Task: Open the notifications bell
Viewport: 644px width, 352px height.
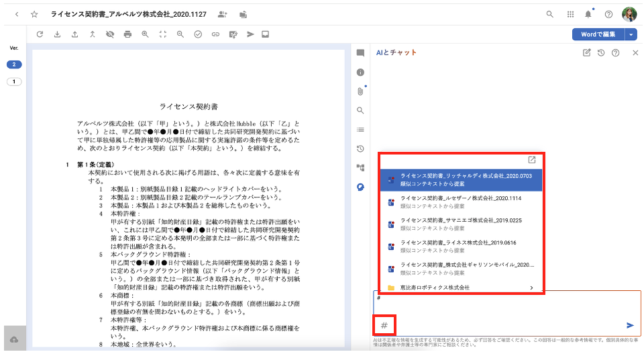Action: (x=588, y=14)
